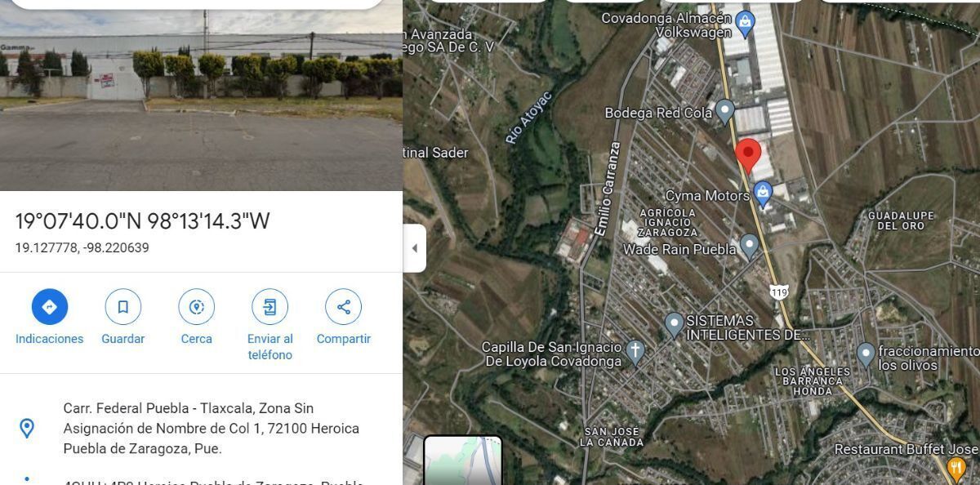Send location via Enviar al teléfono icon
The image size is (980, 485).
coord(269,307)
